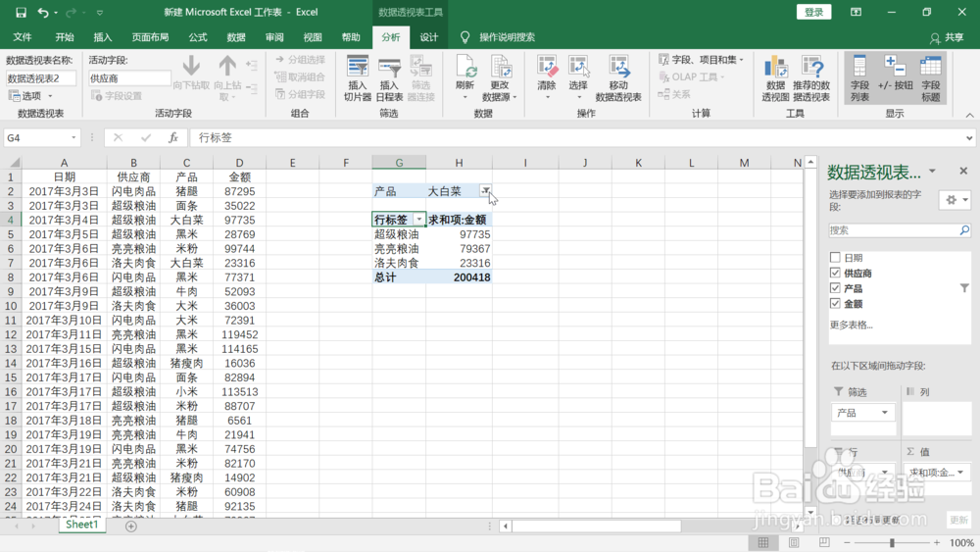
Task: Open the File (文件) tab
Action: [23, 37]
